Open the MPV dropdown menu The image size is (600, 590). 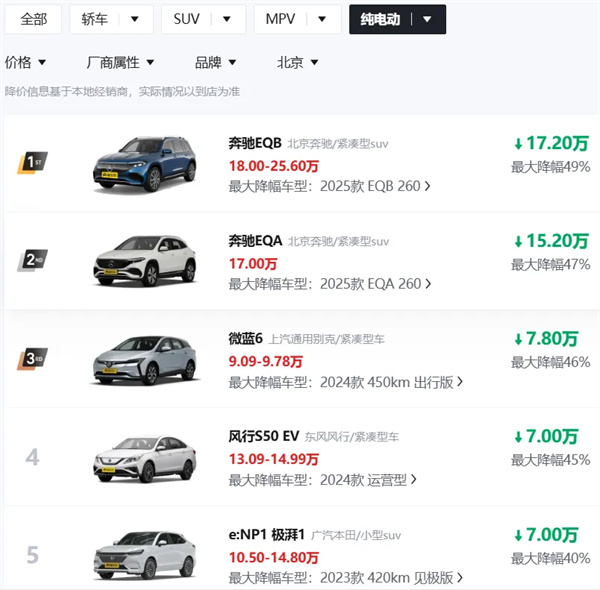tap(321, 19)
